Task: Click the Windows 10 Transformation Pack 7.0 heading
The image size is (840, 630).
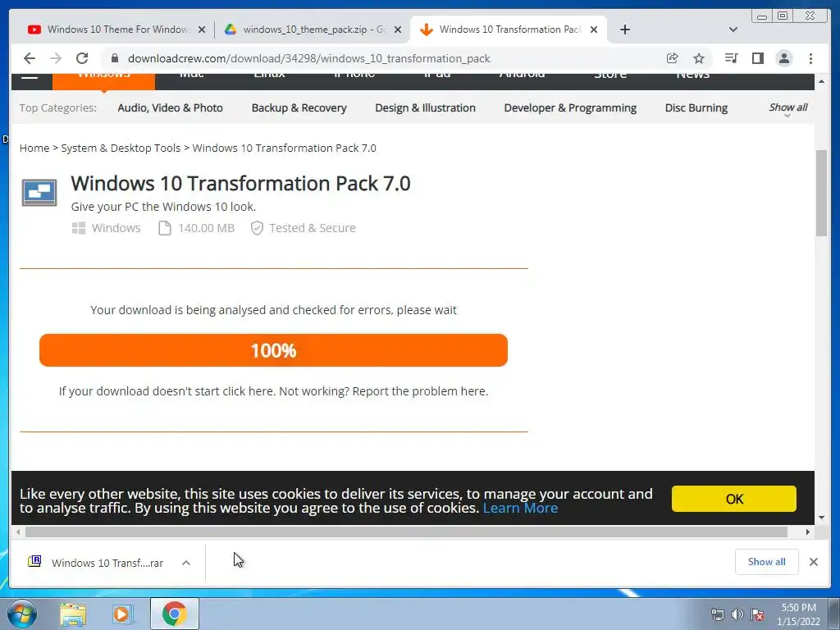Action: 240,184
